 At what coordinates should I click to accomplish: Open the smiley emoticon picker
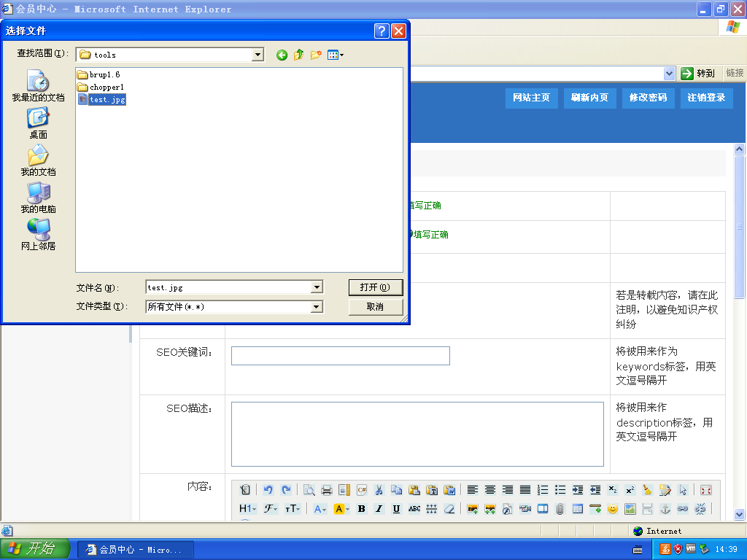click(613, 508)
